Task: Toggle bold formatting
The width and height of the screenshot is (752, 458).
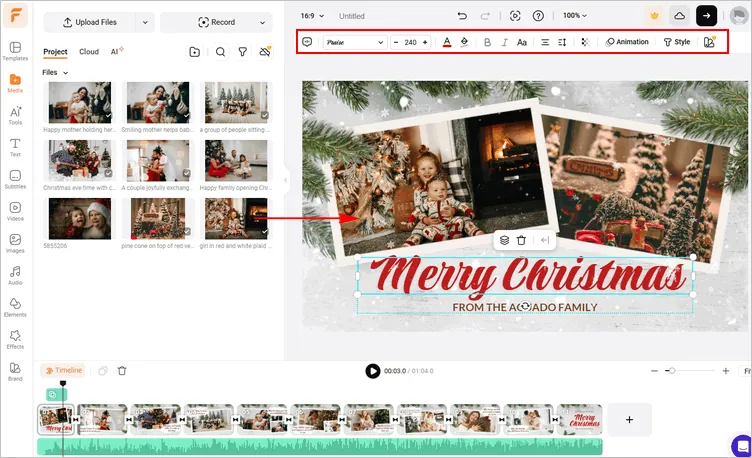Action: coord(487,42)
